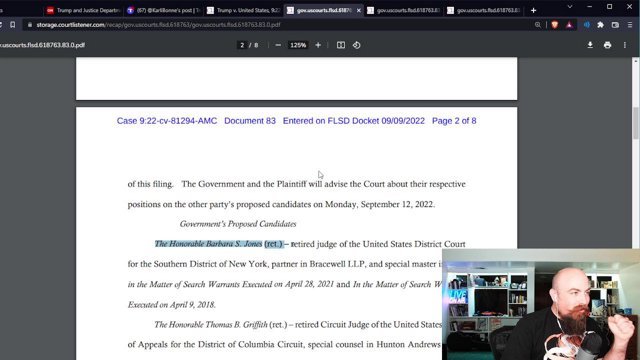Click the blue speaker extension icon
The image size is (640, 360).
tap(587, 25)
